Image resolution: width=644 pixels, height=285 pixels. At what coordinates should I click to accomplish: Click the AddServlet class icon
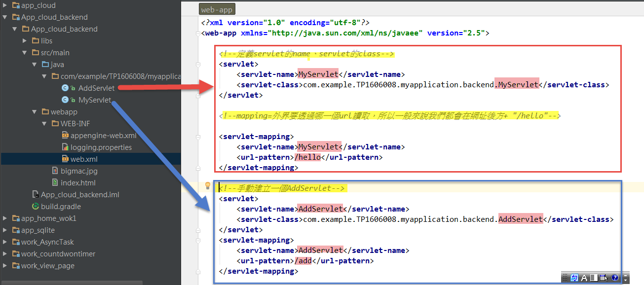point(65,88)
